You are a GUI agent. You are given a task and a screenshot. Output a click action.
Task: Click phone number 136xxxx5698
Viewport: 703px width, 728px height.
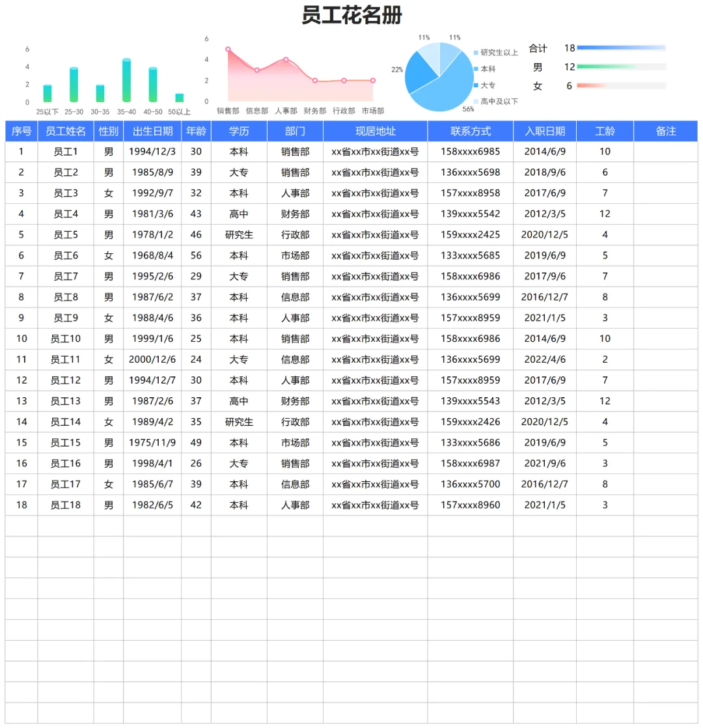[471, 173]
